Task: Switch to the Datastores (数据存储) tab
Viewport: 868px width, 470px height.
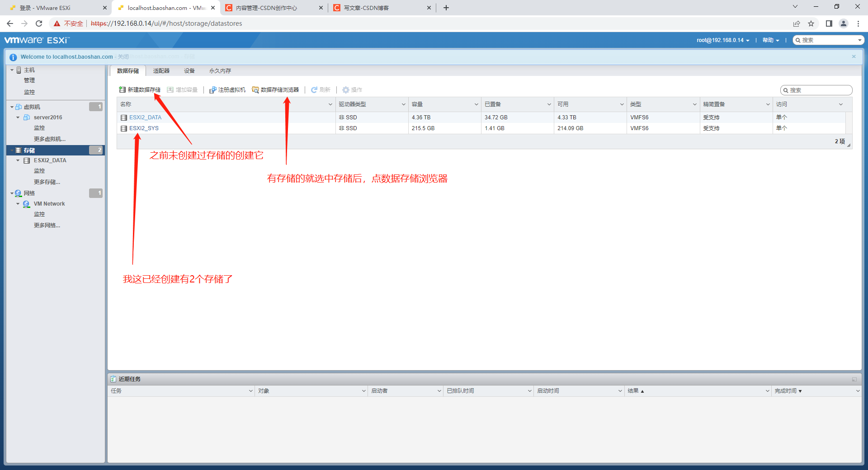Action: [128, 71]
